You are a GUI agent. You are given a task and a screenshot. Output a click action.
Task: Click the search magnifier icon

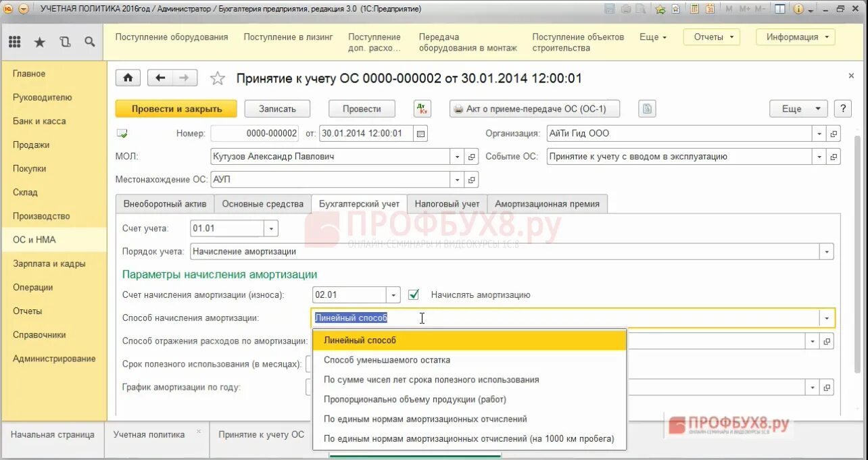pyautogui.click(x=89, y=42)
